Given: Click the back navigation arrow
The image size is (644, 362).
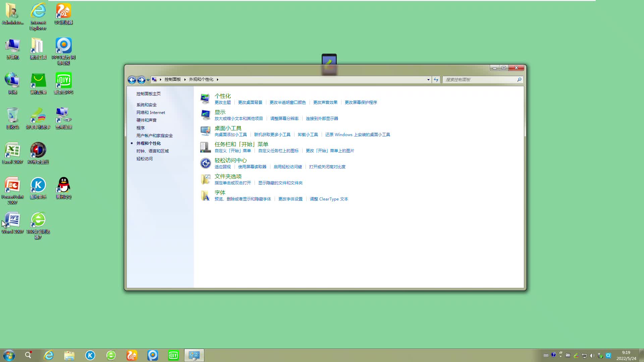Looking at the screenshot, I should coord(132,80).
